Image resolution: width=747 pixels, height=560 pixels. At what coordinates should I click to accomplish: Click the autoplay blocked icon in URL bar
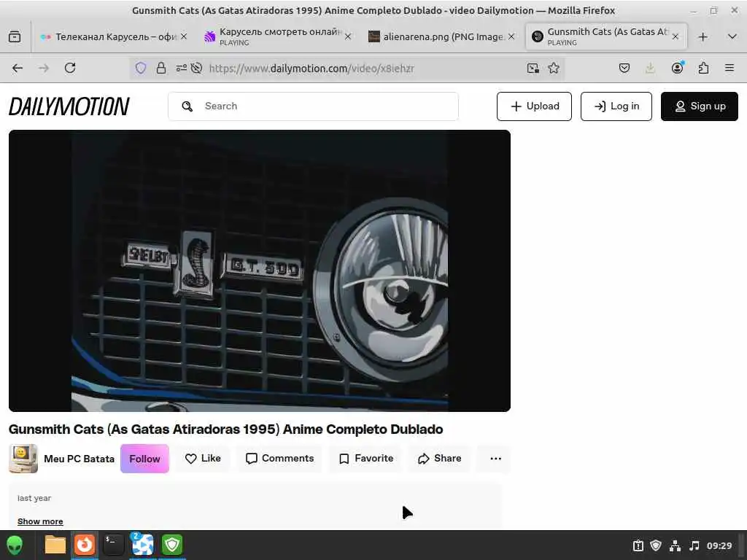(196, 68)
